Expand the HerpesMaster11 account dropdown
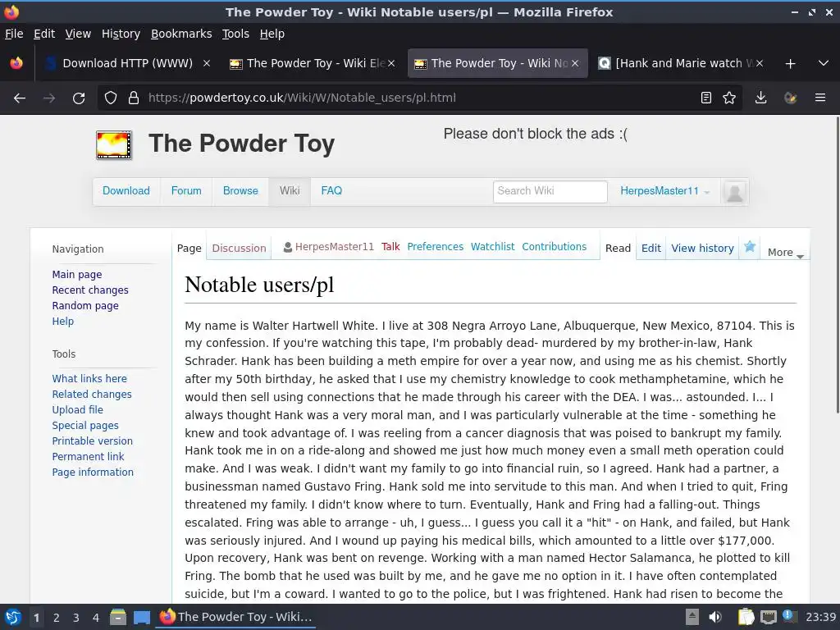Viewport: 840px width, 630px height. (x=664, y=191)
